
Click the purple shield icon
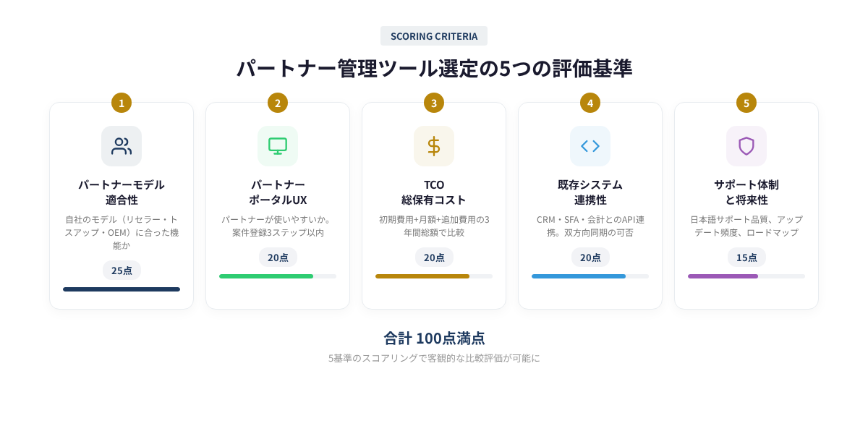pyautogui.click(x=746, y=146)
